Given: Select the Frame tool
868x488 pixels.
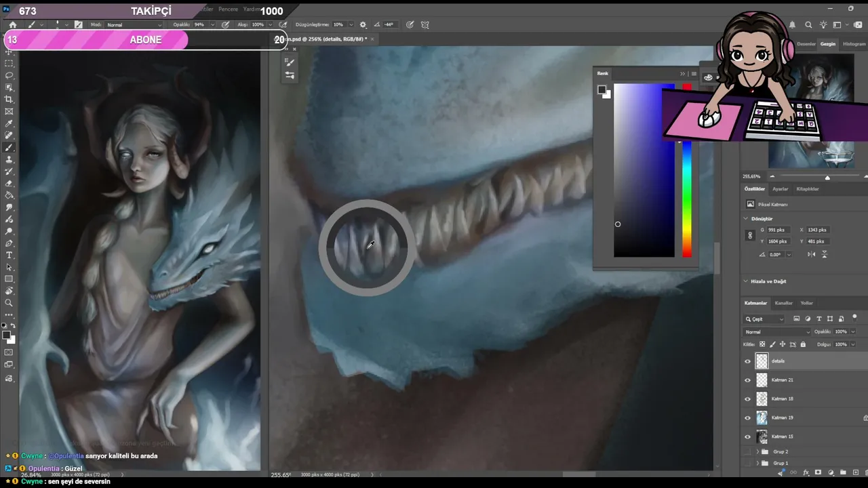Looking at the screenshot, I should point(9,112).
